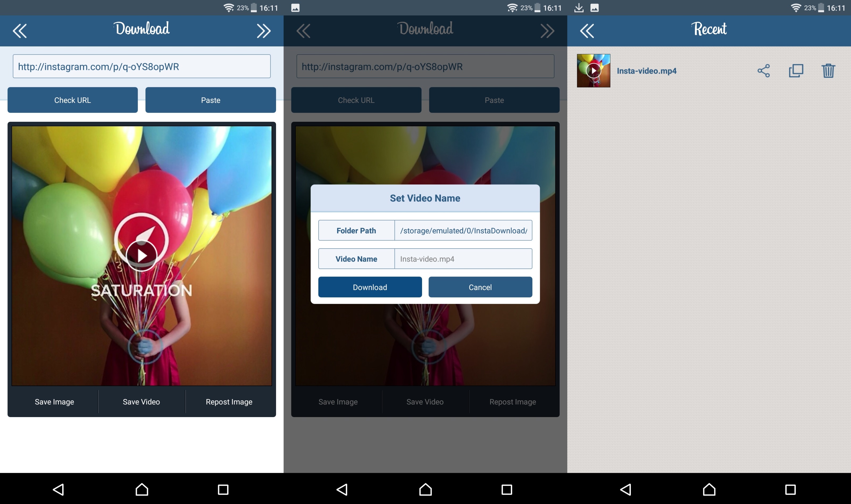The image size is (851, 504).
Task: Click the Check URL button on left panel
Action: (x=72, y=100)
